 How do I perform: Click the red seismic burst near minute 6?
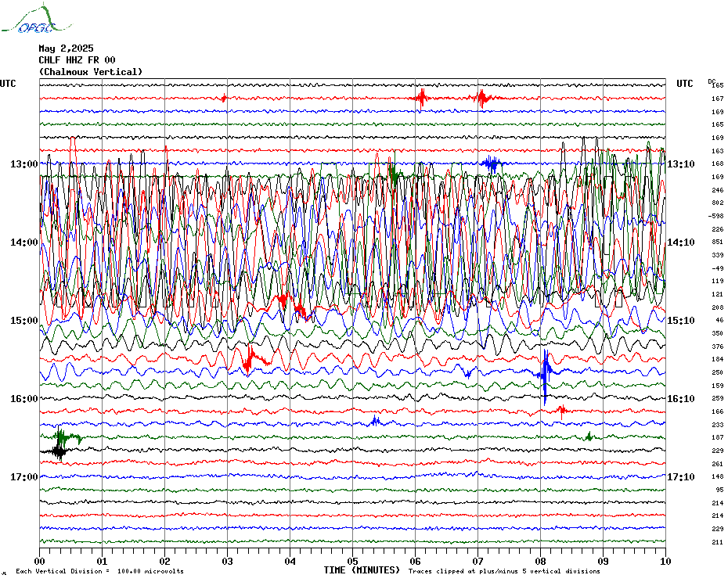[421, 98]
